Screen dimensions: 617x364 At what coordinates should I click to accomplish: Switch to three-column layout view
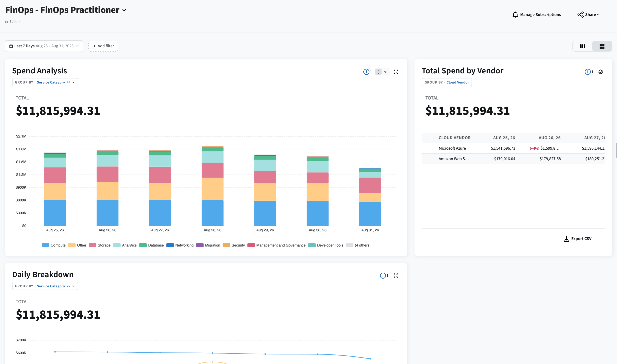point(582,46)
